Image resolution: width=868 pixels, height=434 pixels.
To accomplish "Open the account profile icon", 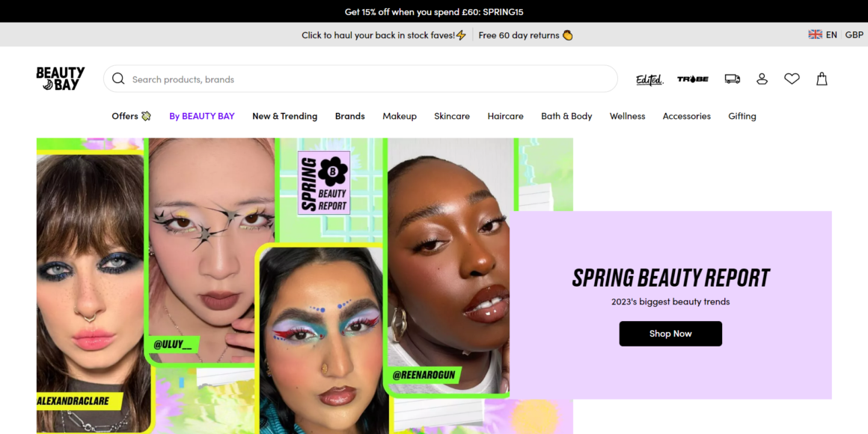I will coord(762,79).
